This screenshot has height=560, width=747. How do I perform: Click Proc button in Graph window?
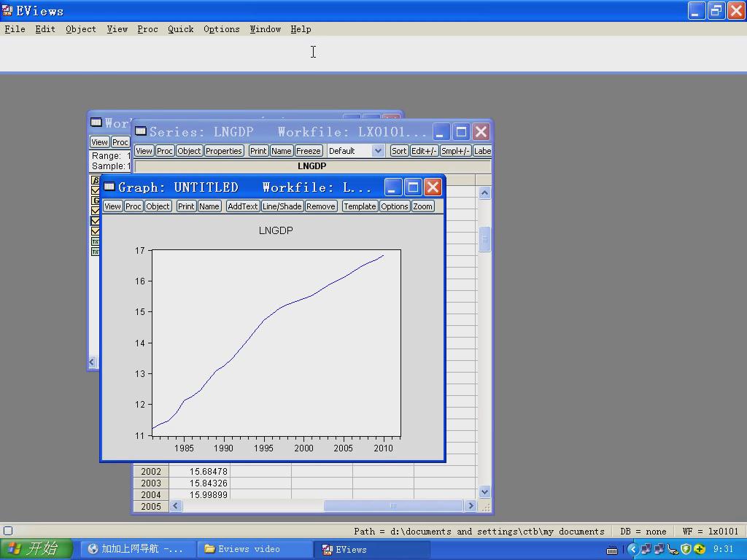pyautogui.click(x=133, y=206)
